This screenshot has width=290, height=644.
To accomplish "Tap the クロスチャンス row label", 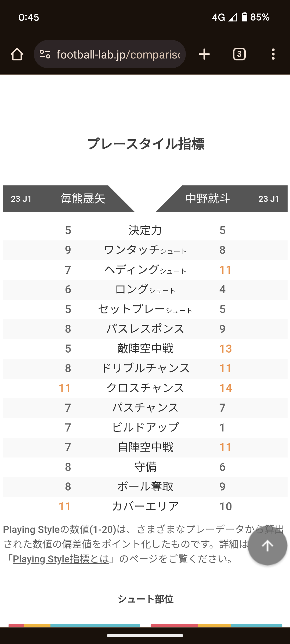I will tap(145, 388).
